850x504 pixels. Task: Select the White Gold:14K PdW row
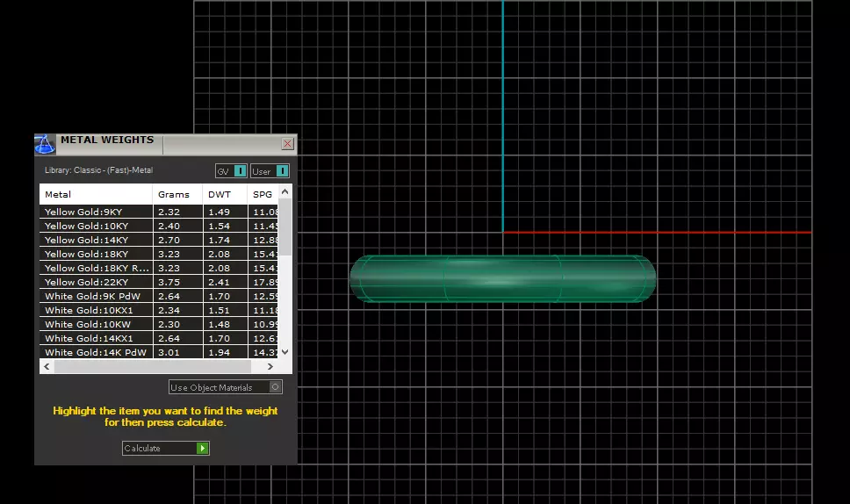click(158, 352)
